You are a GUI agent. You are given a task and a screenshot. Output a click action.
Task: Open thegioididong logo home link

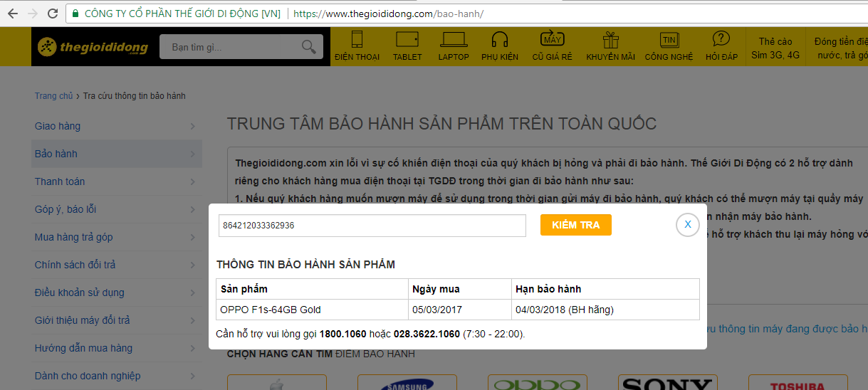[x=93, y=47]
